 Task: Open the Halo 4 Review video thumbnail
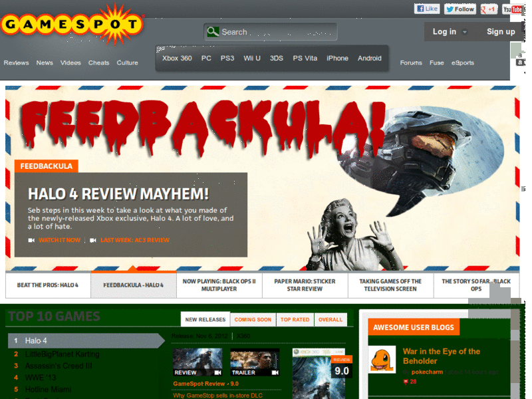coord(198,362)
